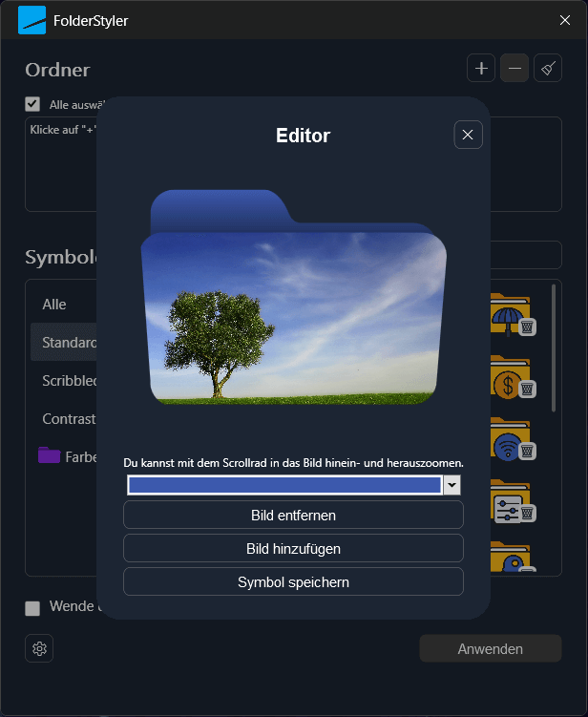Click the purple Farbe folder icon

[50, 455]
